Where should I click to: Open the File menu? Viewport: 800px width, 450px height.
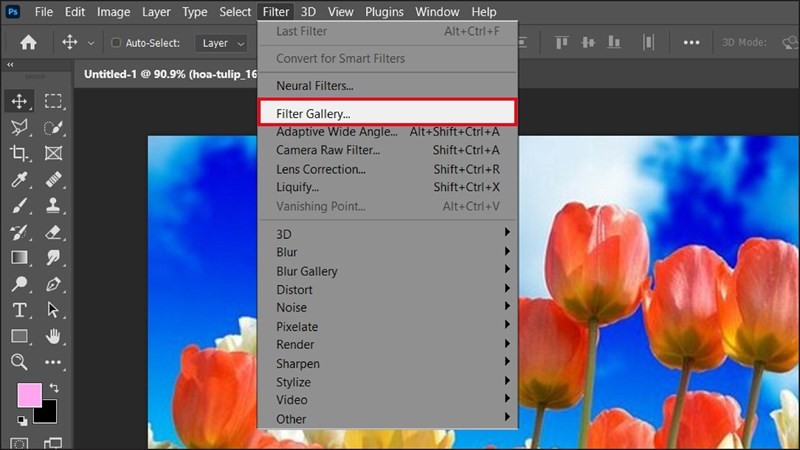coord(44,12)
